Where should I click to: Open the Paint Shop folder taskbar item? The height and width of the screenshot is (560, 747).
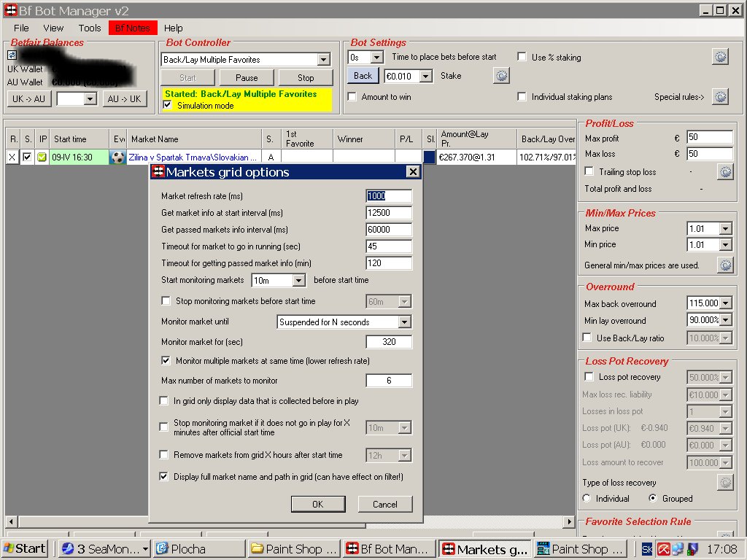pos(294,549)
